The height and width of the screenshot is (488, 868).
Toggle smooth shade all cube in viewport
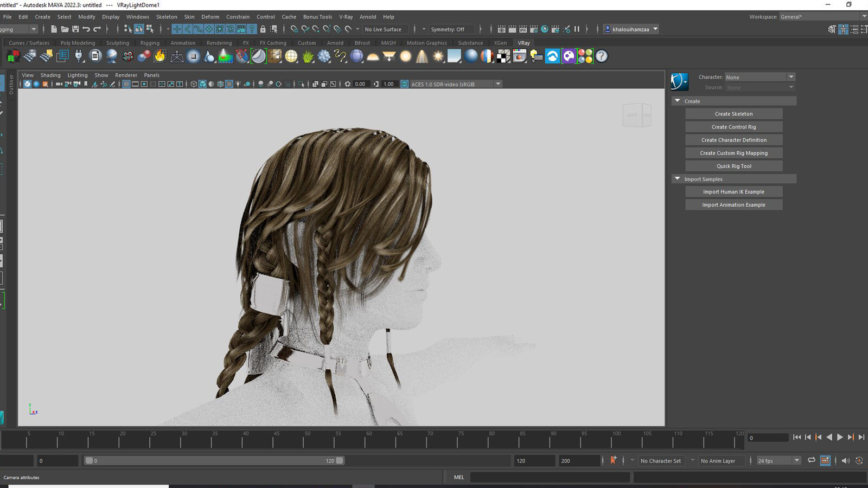202,84
